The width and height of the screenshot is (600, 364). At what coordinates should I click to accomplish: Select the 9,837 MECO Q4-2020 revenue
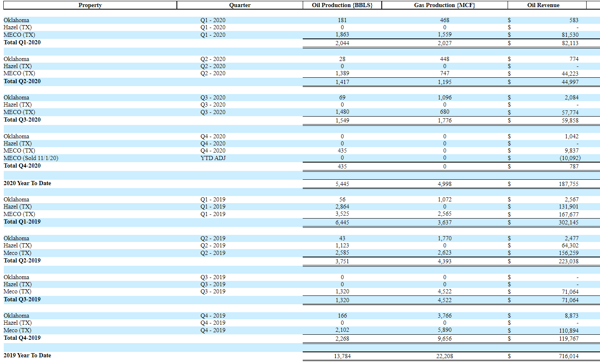(x=572, y=150)
